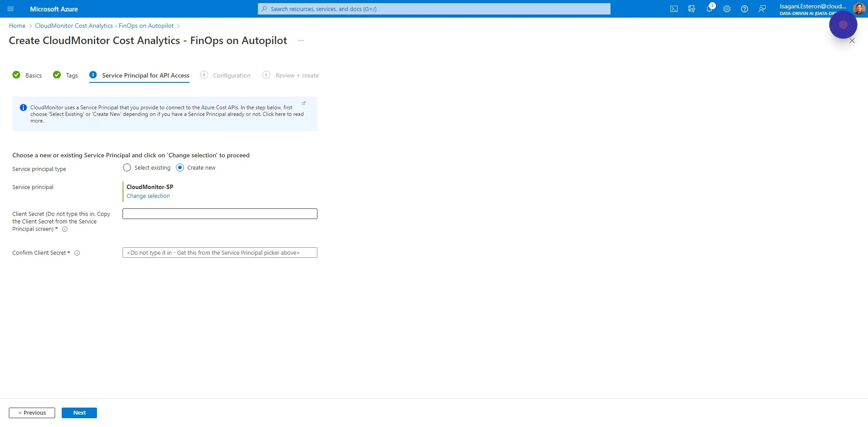
Task: Go to the Tags tab
Action: [x=66, y=75]
